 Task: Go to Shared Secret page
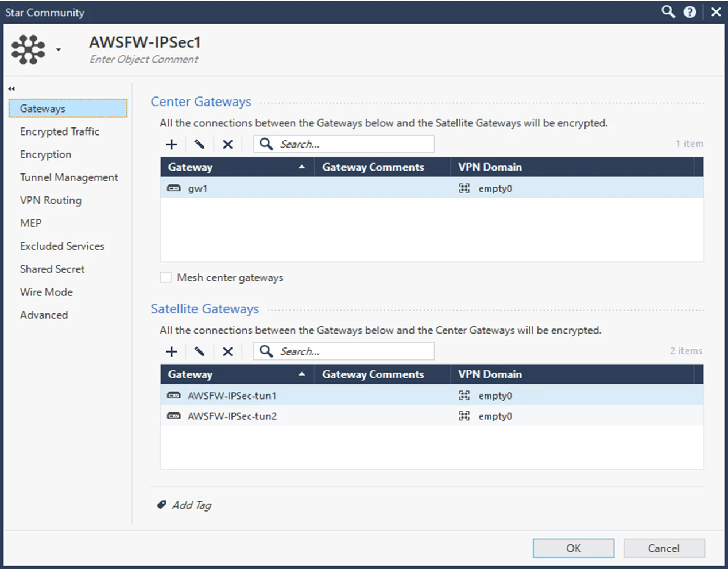(x=52, y=269)
